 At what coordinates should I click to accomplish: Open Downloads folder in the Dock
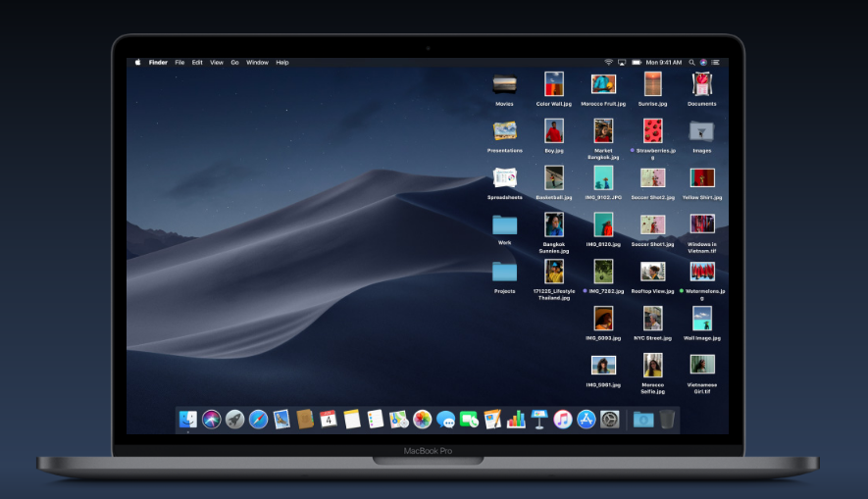click(643, 420)
